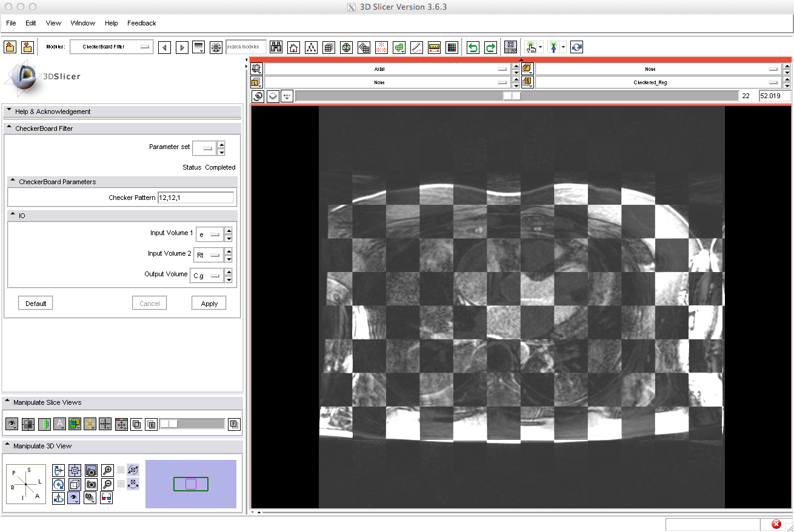The width and height of the screenshot is (794, 532).
Task: Click the red-blue stereo glasses icon
Action: [x=107, y=498]
